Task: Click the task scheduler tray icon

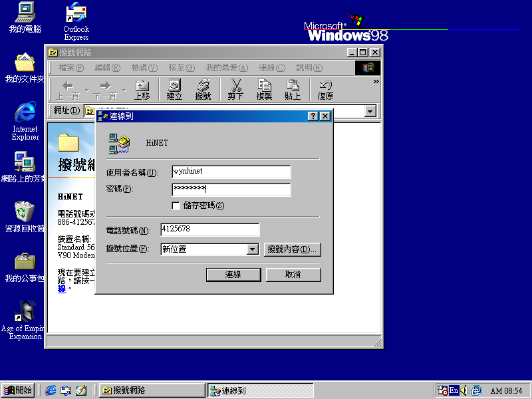Action: (x=442, y=390)
